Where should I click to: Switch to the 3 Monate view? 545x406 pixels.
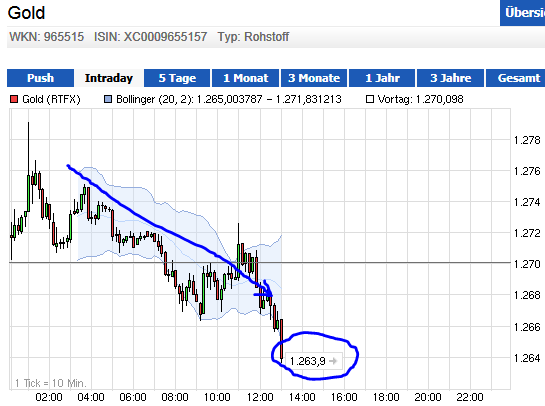click(314, 78)
